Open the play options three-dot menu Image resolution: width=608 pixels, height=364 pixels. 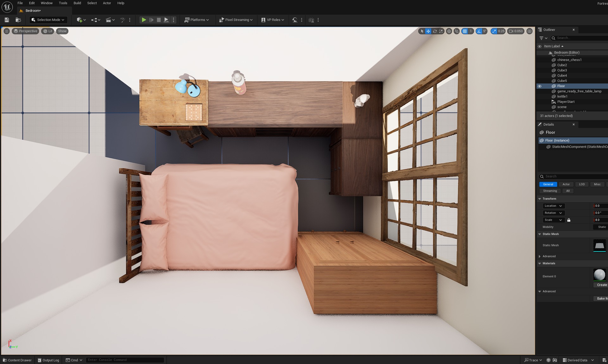click(173, 20)
